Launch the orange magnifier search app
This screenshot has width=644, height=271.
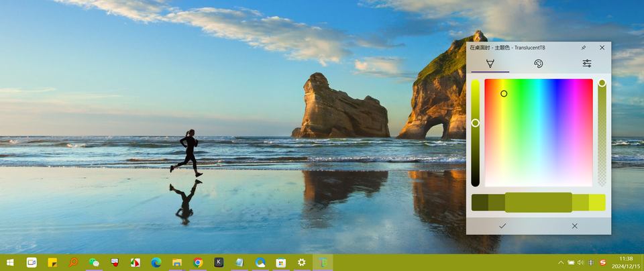tap(73, 262)
